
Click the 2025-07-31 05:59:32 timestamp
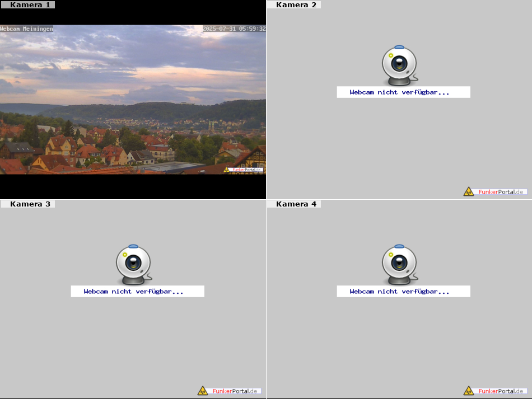coord(234,29)
